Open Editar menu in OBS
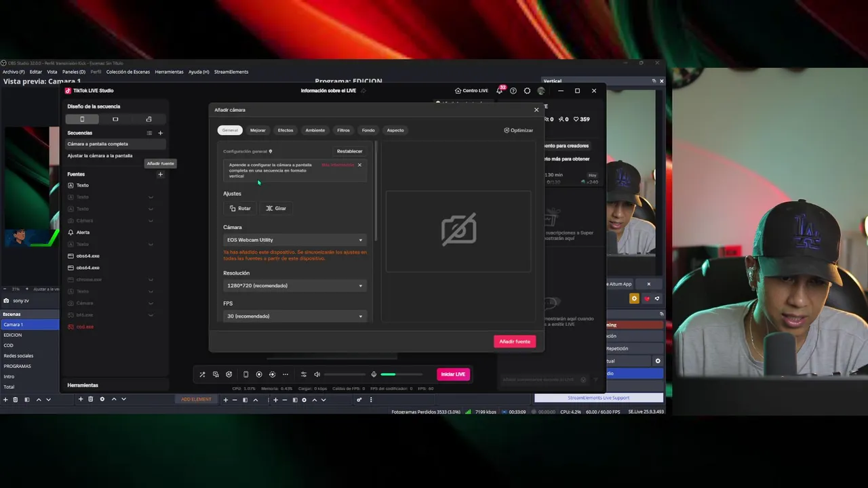The height and width of the screenshot is (488, 868). [35, 72]
